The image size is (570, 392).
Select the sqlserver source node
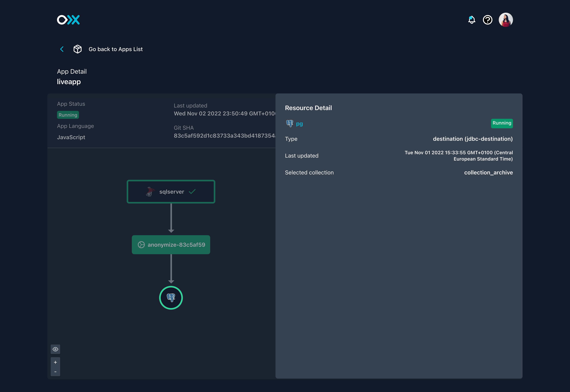coord(171,192)
